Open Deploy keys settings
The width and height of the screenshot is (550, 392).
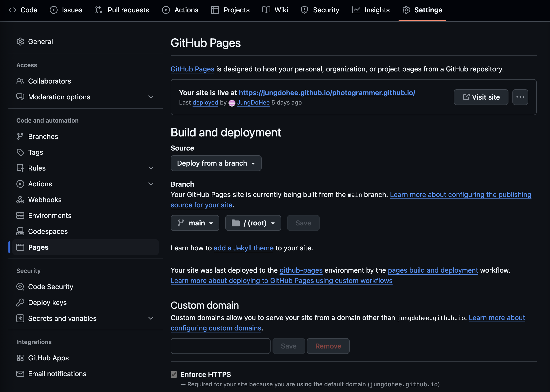(86, 303)
